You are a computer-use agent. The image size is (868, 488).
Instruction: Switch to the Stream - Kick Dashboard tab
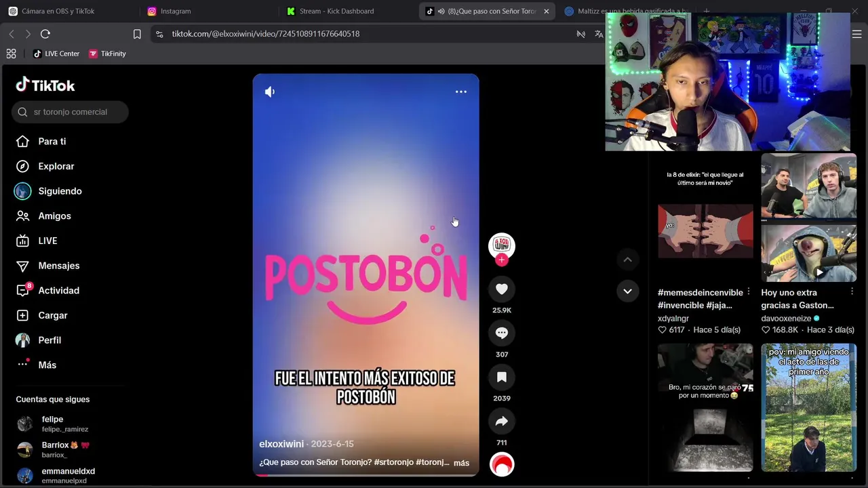click(347, 11)
